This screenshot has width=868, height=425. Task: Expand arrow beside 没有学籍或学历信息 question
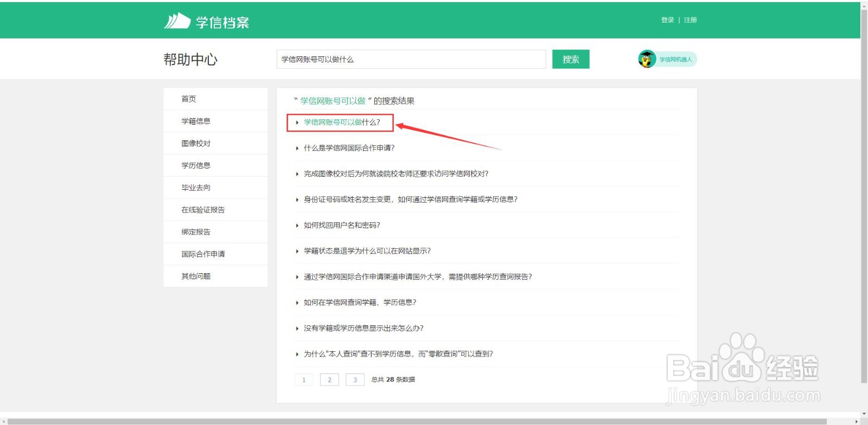click(x=297, y=329)
